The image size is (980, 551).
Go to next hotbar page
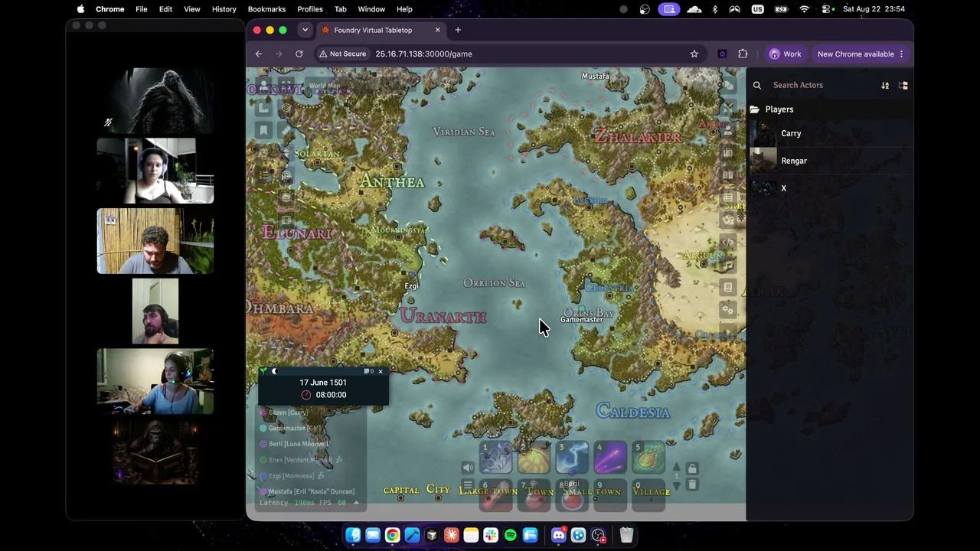click(x=676, y=485)
